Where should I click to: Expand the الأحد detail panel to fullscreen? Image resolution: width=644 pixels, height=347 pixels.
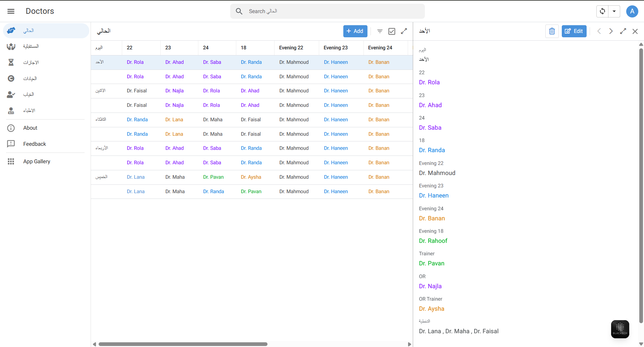pyautogui.click(x=623, y=31)
